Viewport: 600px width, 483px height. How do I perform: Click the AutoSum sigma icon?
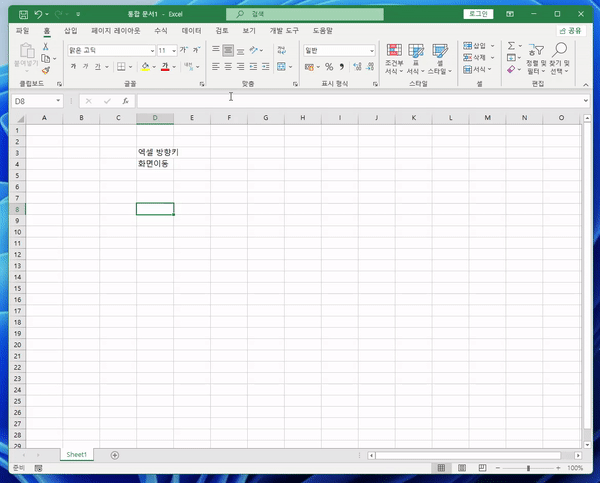click(x=511, y=46)
